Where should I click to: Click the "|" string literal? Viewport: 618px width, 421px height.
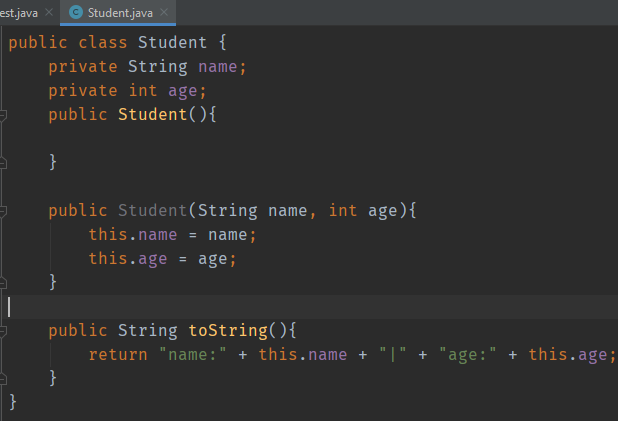(x=392, y=354)
